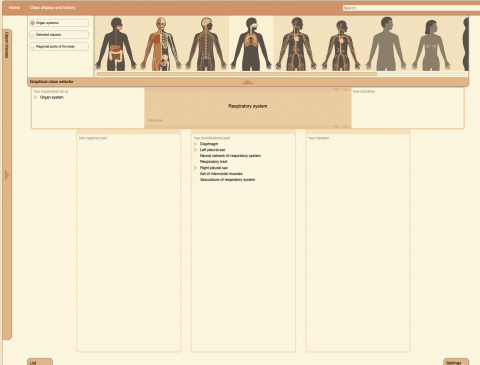Expand the Left pleural sac item
Screen dimensions: 480x365
point(196,150)
